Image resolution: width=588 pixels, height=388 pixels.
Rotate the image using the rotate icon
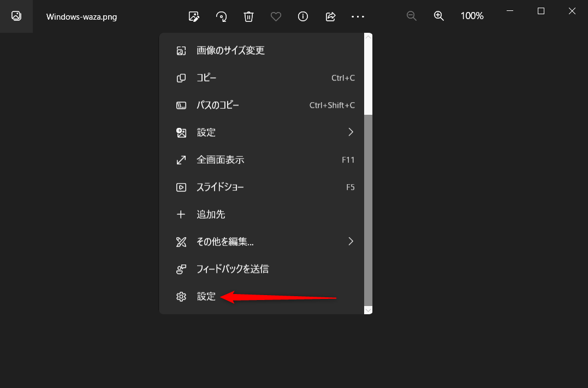point(221,16)
